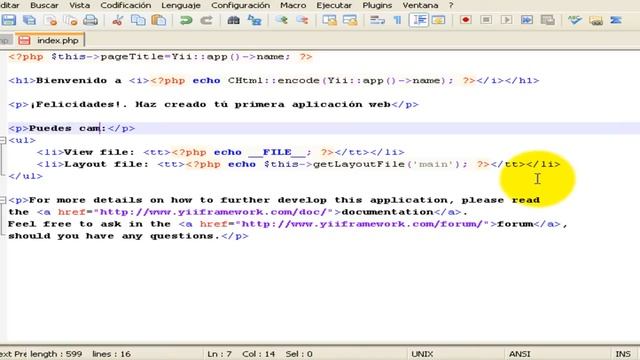Click the Cut scissors icon
640x360 pixels.
click(x=118, y=20)
